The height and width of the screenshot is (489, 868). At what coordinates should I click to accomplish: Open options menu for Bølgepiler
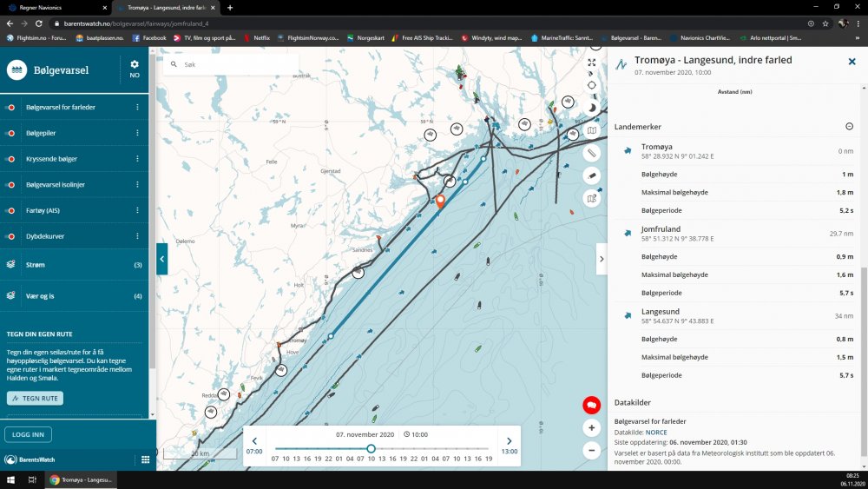tap(137, 133)
